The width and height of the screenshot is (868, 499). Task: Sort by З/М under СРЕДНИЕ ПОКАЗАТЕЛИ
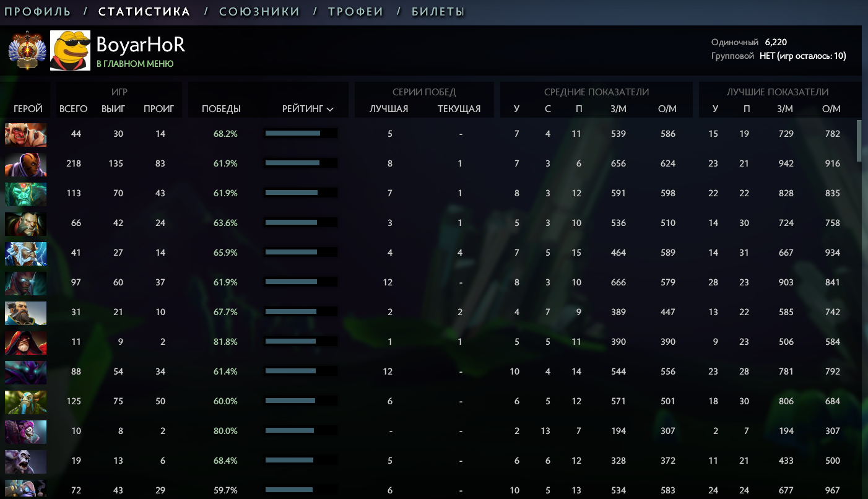click(618, 109)
